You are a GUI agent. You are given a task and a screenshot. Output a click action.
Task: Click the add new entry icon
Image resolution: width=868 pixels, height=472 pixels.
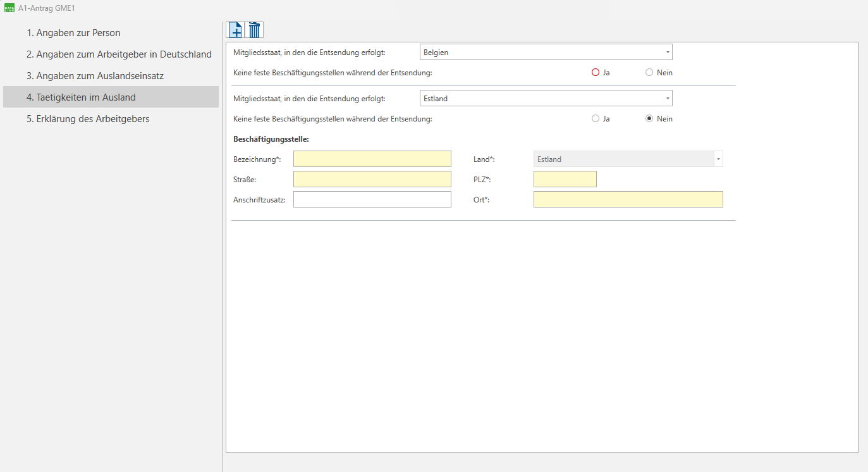[235, 30]
